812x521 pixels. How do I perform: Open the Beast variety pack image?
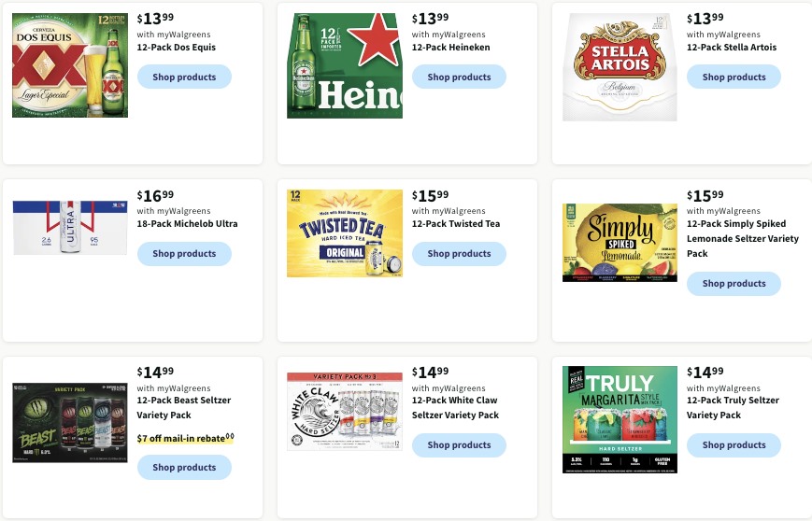click(x=70, y=423)
